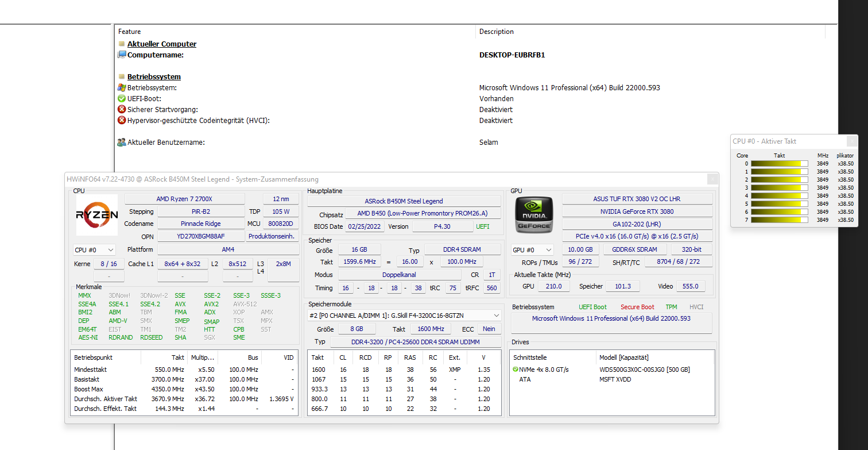This screenshot has height=450, width=868.
Task: Close the System-Zusammenfassung window
Action: point(712,179)
